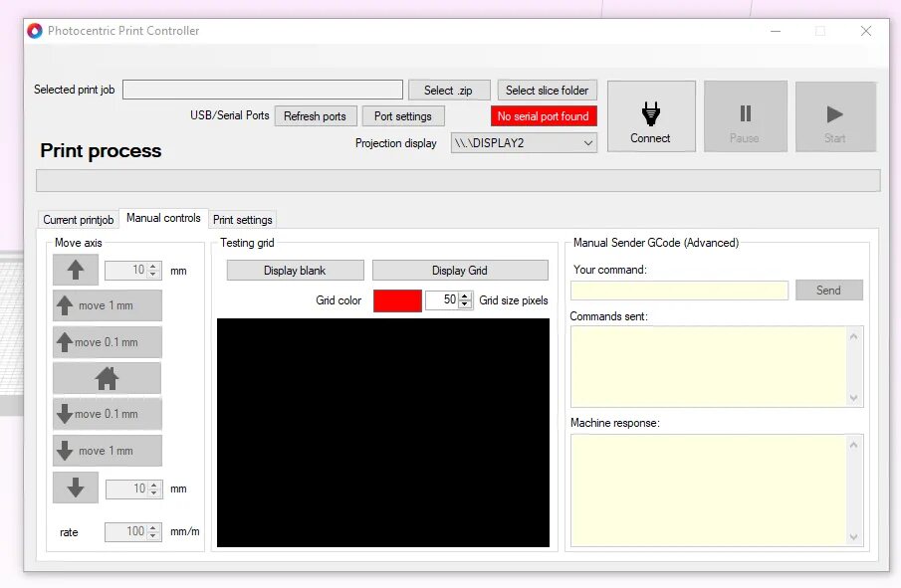Increase lower move distance mm value
The height and width of the screenshot is (588, 901).
tap(154, 486)
